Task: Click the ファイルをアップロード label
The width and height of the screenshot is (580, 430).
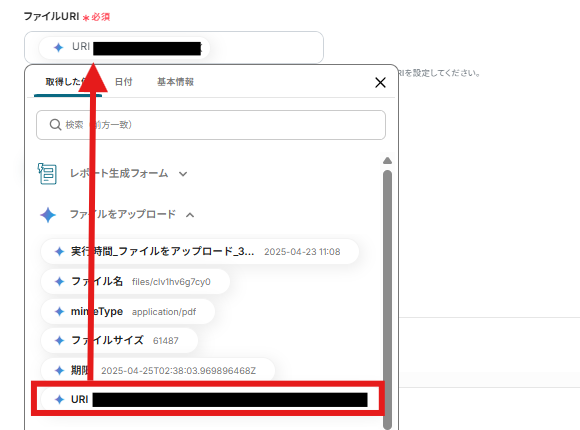Action: click(x=123, y=214)
